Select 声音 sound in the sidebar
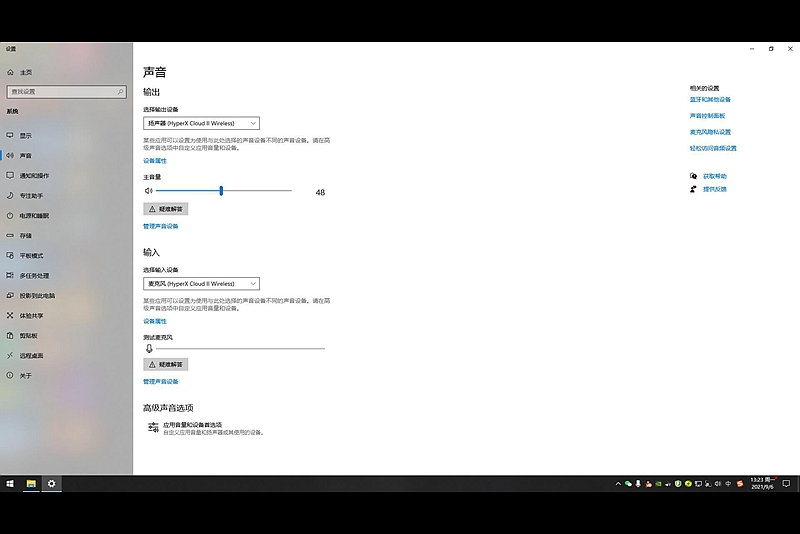Image resolution: width=800 pixels, height=534 pixels. click(x=26, y=156)
